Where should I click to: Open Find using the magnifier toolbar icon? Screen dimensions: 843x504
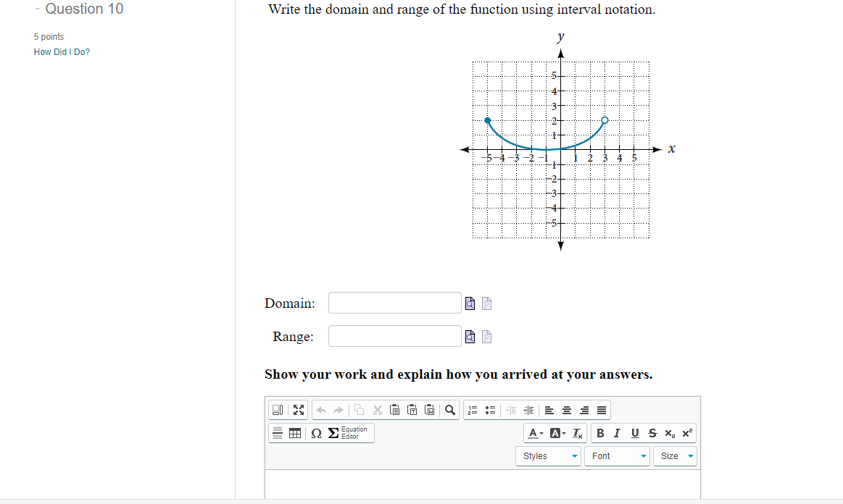pyautogui.click(x=449, y=410)
